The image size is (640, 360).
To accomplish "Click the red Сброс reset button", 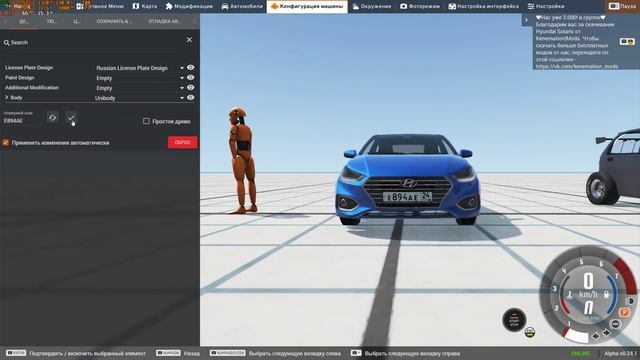I will point(182,142).
